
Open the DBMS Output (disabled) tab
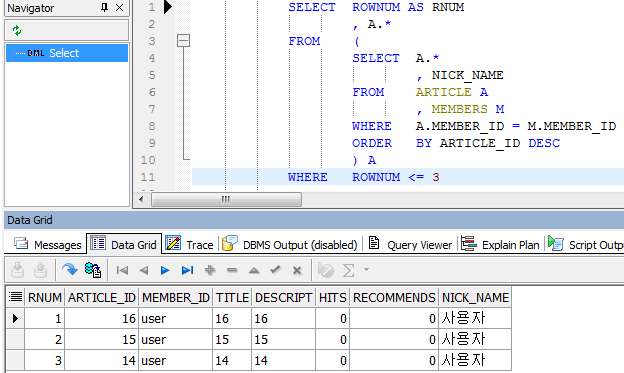pos(290,244)
